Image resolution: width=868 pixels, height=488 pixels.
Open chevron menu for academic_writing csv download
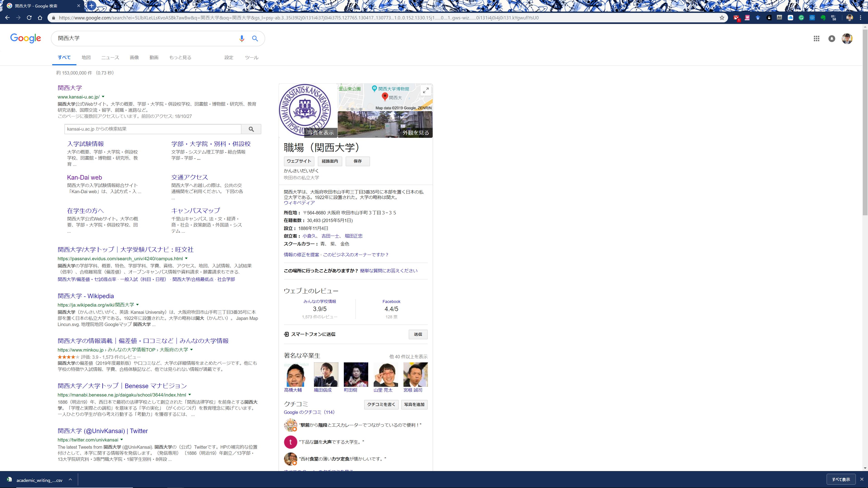coord(70,480)
